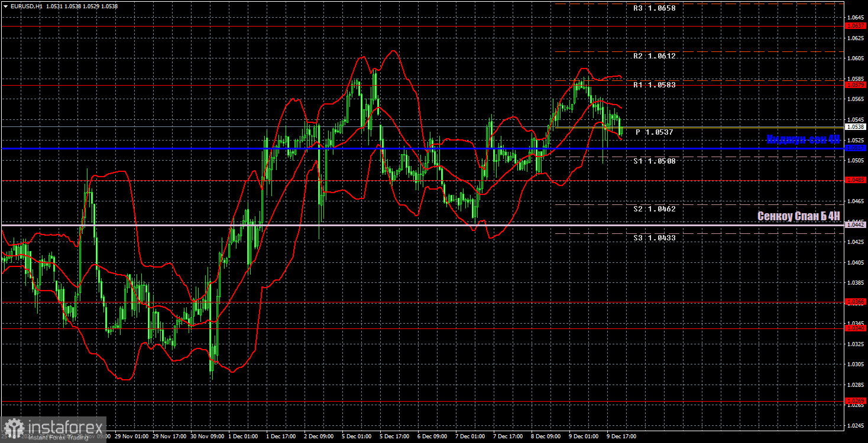
Task: Click the 1.0425 price axis label
Action: (856, 242)
